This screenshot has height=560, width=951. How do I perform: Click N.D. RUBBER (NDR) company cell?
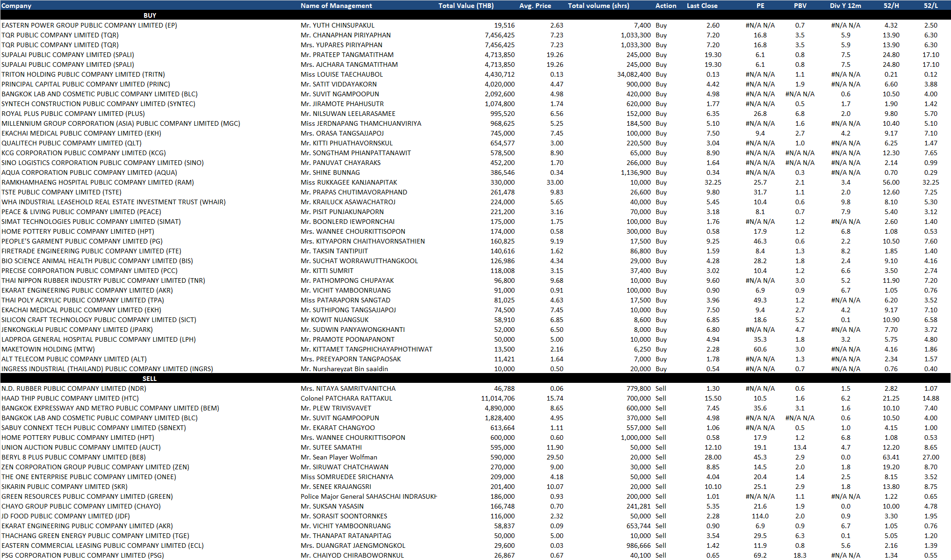point(74,388)
